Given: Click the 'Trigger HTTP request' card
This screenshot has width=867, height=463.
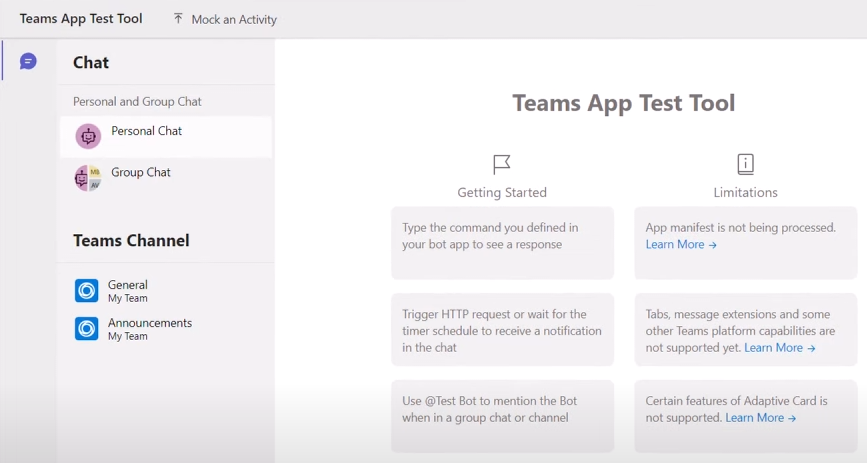Looking at the screenshot, I should pyautogui.click(x=502, y=330).
